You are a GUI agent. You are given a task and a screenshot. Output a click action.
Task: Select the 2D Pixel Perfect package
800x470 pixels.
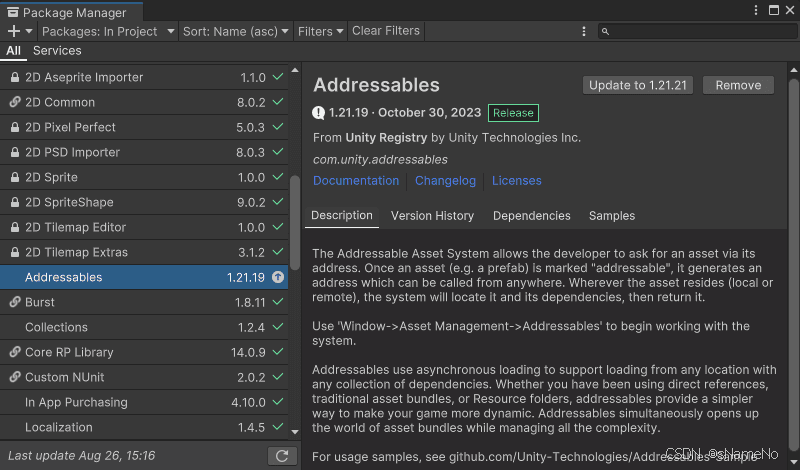144,127
